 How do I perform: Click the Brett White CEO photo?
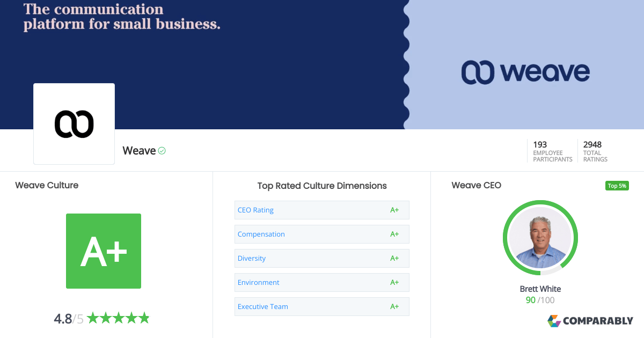coord(540,238)
